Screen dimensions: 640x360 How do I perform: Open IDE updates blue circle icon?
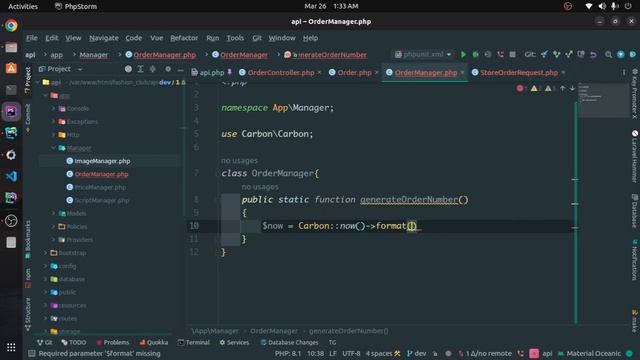(620, 54)
